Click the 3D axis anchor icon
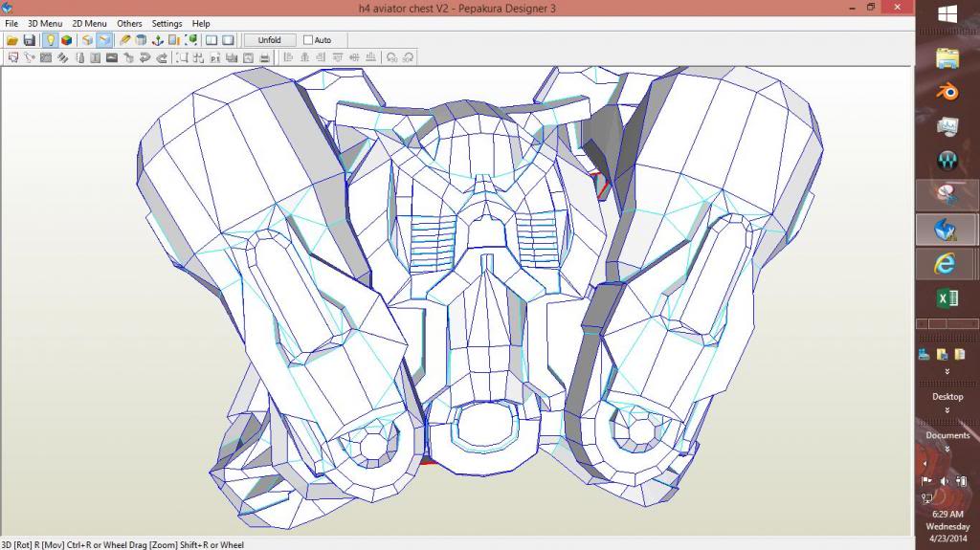The height and width of the screenshot is (550, 980). pyautogui.click(x=158, y=40)
